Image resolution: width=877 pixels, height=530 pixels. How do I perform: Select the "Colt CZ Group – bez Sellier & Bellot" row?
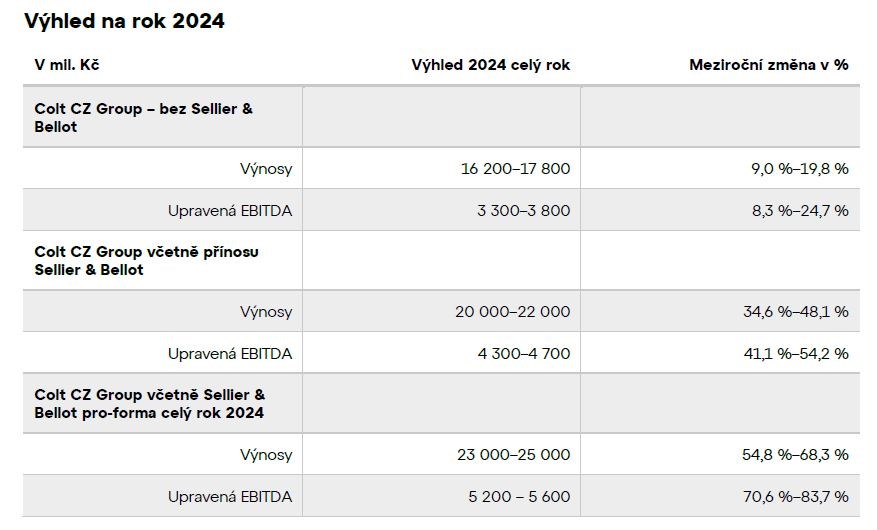point(143,117)
